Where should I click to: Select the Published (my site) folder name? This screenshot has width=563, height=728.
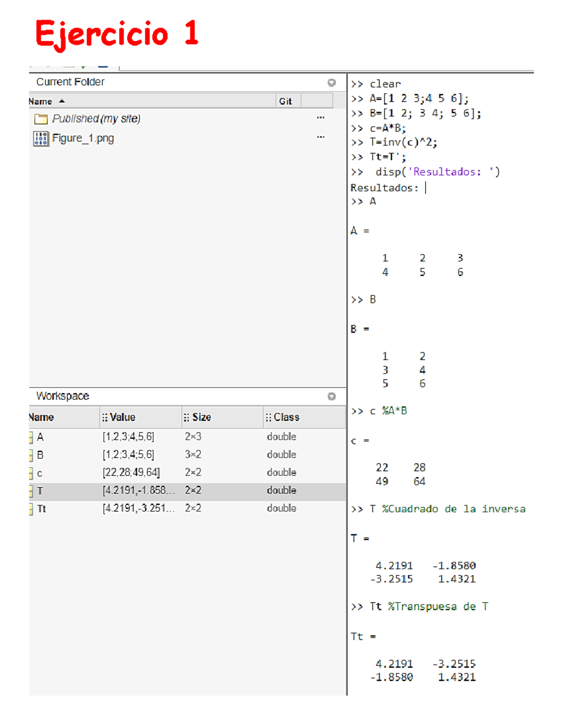(x=96, y=119)
